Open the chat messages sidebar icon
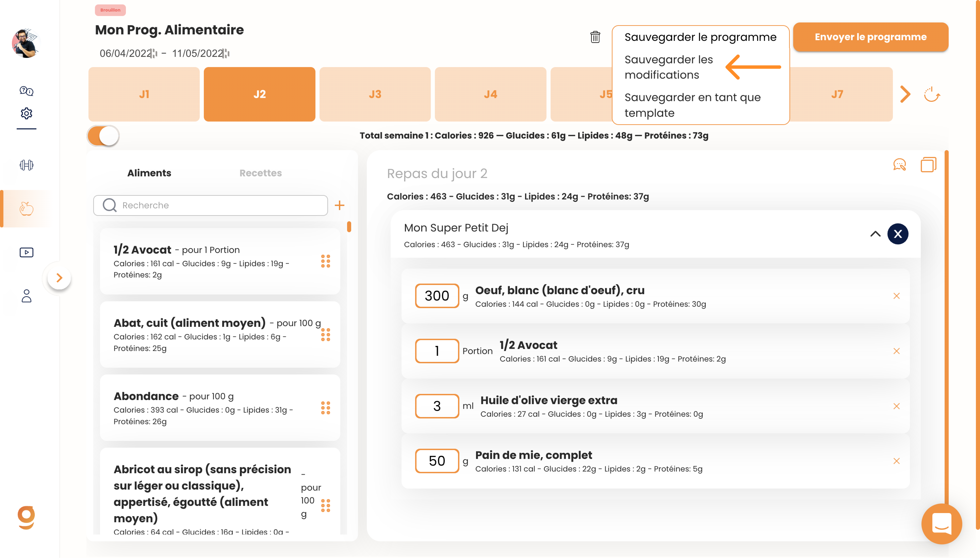The image size is (980, 558). [26, 91]
